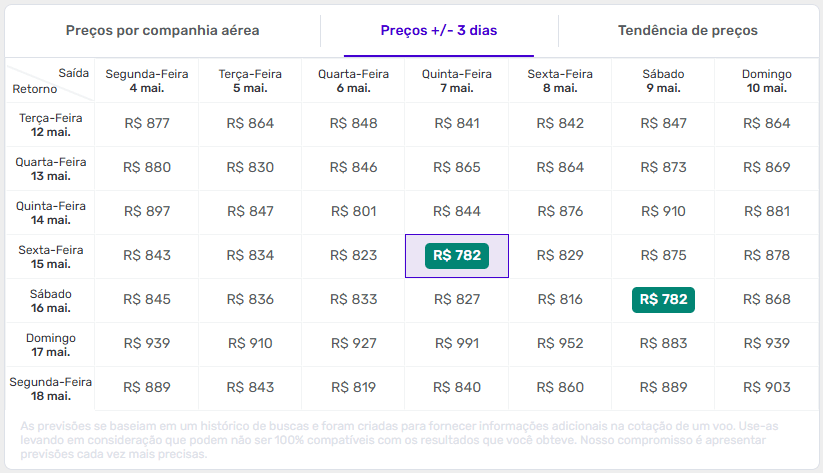Click R$ 877 price for Segunda 4 mai.
The width and height of the screenshot is (823, 473).
point(147,124)
